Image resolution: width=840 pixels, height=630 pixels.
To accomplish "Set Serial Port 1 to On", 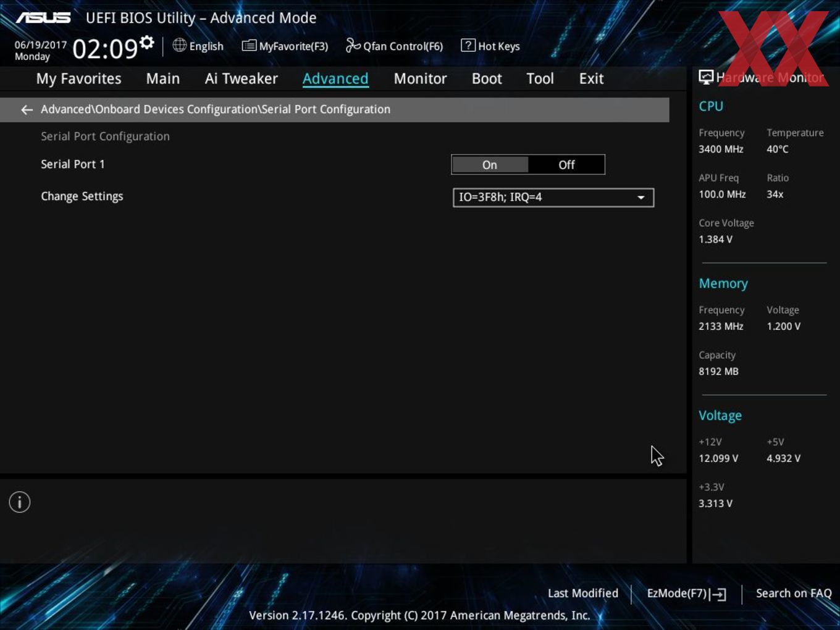I will 490,165.
